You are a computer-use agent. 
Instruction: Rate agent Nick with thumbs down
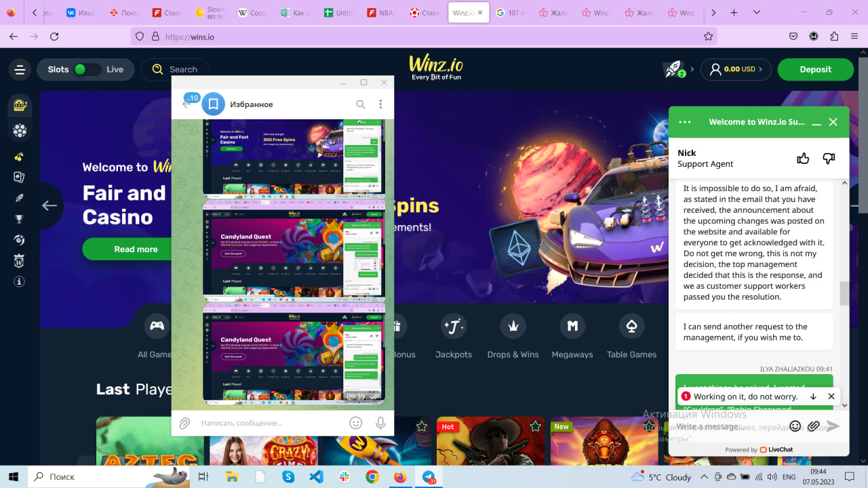(829, 159)
